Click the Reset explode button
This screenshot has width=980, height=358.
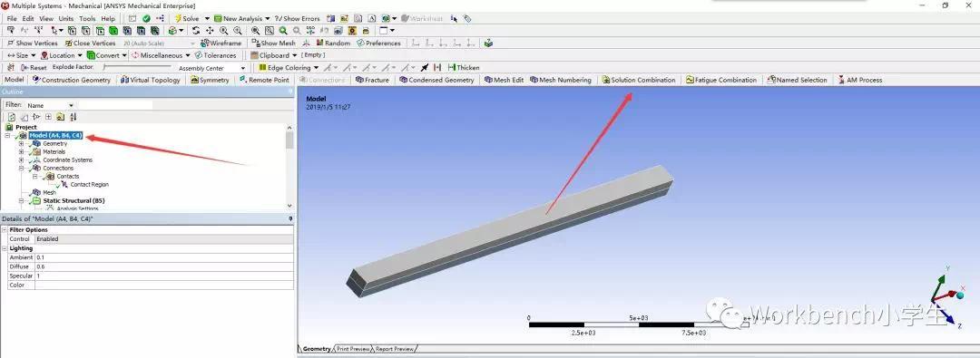coord(34,67)
